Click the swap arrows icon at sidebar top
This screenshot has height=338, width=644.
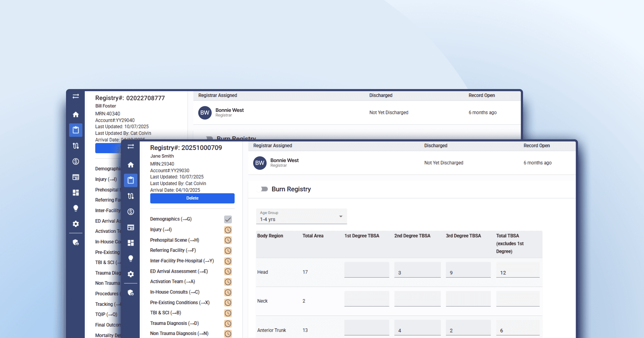pyautogui.click(x=131, y=147)
